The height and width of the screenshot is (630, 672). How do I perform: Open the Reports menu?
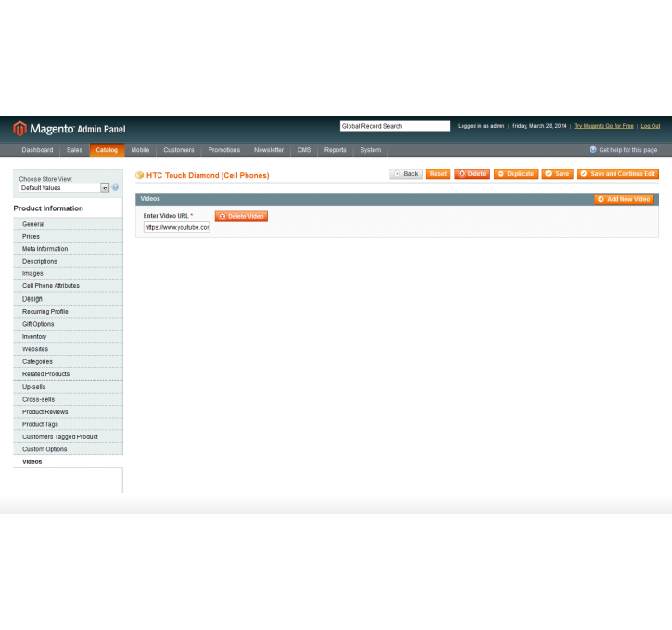tap(336, 150)
